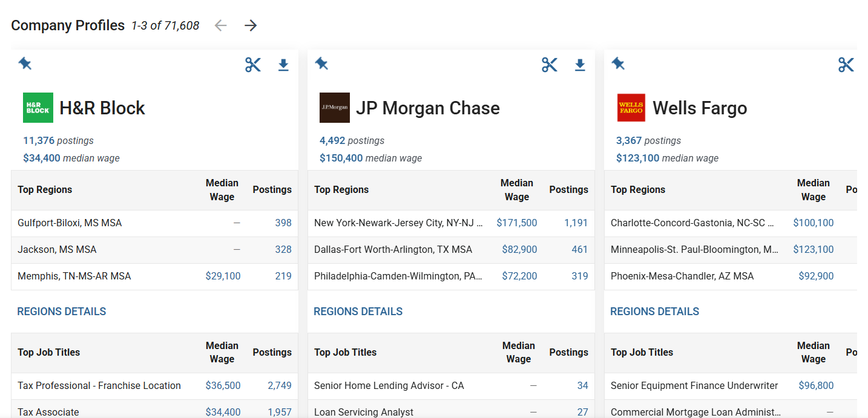Select Loan Servicing Analyst job title
Image resolution: width=868 pixels, height=418 pixels.
click(364, 413)
